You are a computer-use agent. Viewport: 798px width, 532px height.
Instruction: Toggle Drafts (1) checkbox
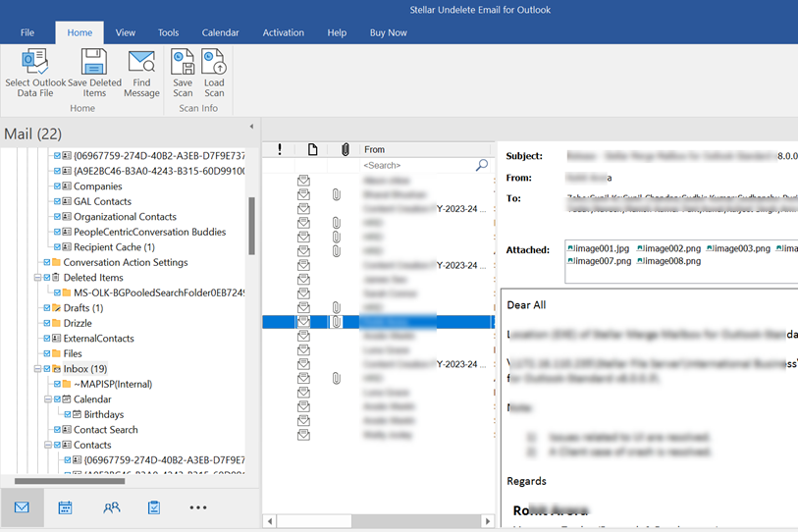click(x=47, y=308)
